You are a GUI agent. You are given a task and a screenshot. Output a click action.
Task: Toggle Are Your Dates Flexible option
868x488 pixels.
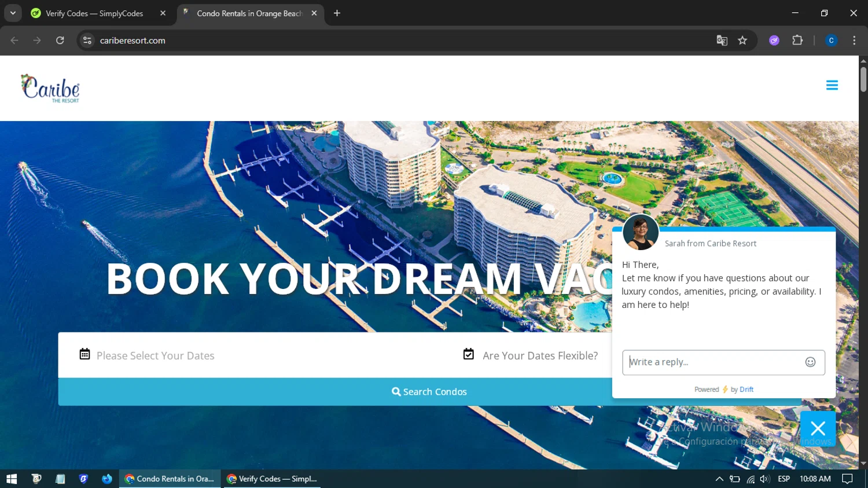click(540, 355)
